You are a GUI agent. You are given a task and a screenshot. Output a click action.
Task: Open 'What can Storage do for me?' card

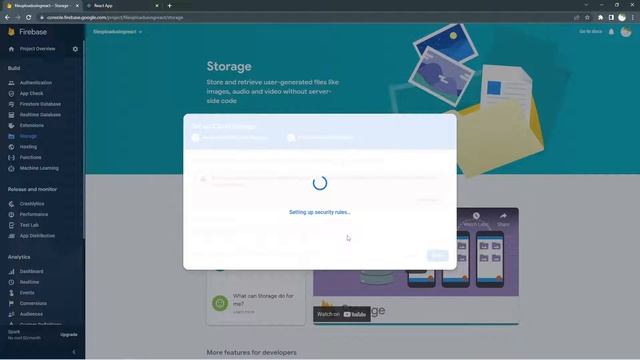pyautogui.click(x=256, y=303)
